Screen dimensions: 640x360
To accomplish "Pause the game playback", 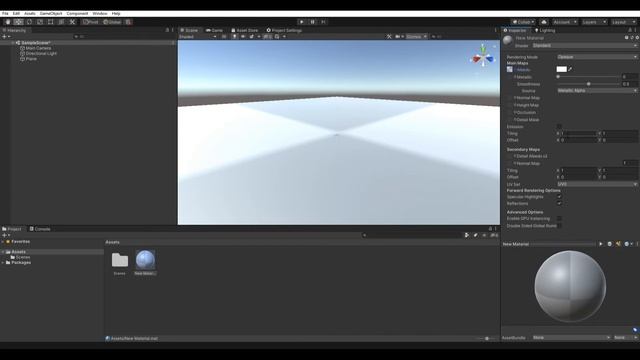I will 312,22.
